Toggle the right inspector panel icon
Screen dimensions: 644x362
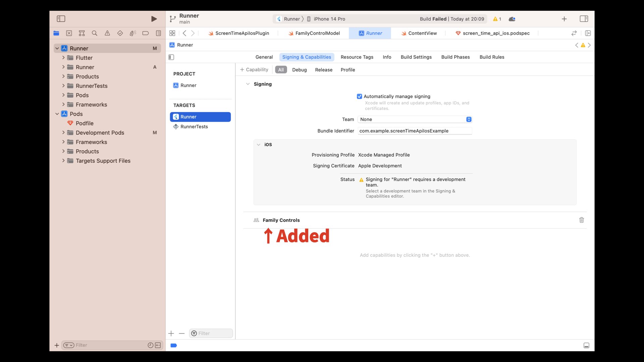click(x=584, y=19)
